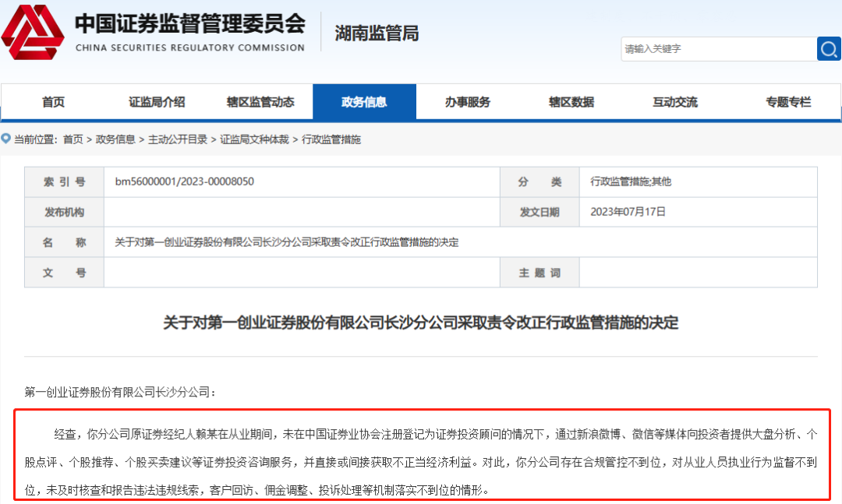
Task: Go to 主动公开目录 breadcrumb link
Action: pyautogui.click(x=177, y=139)
